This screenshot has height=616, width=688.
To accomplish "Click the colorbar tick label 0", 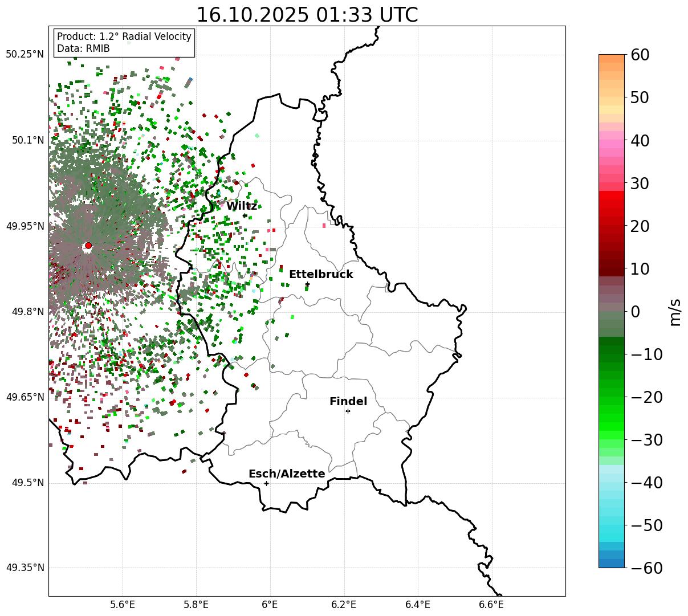I will (x=635, y=312).
